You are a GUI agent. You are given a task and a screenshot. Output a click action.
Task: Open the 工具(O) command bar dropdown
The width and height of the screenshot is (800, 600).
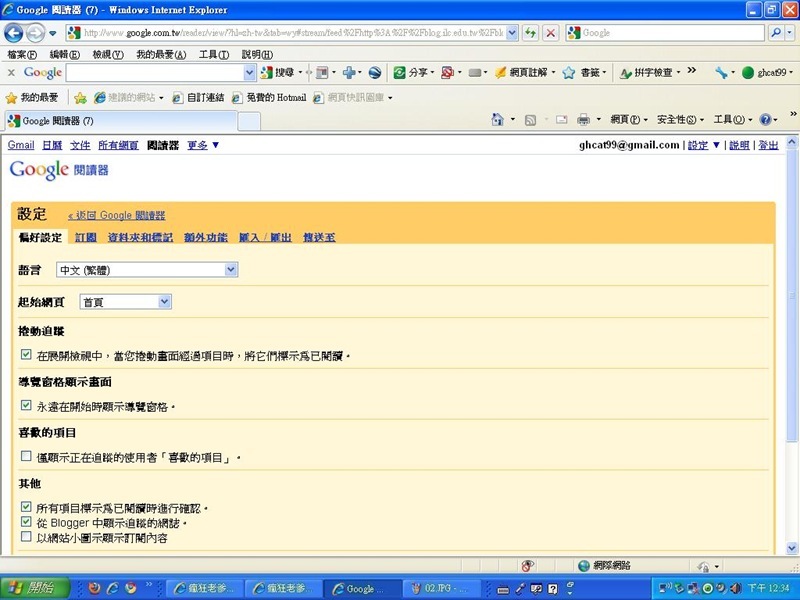click(x=733, y=120)
